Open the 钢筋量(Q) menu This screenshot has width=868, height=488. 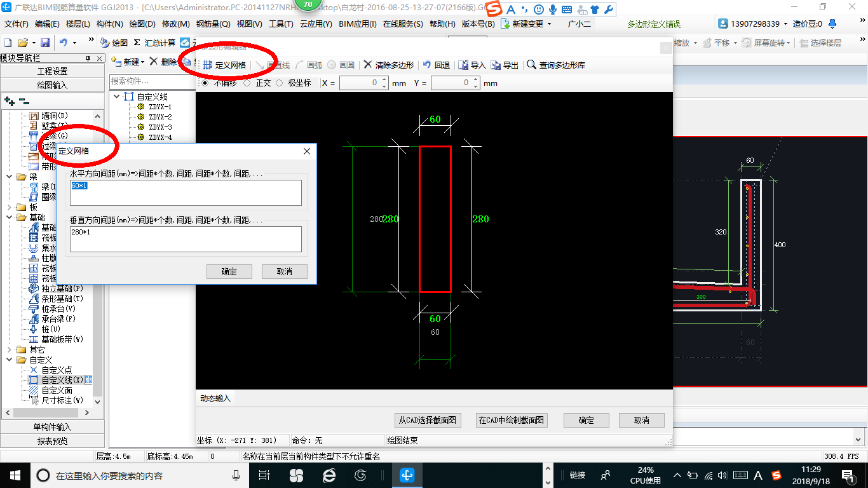213,24
